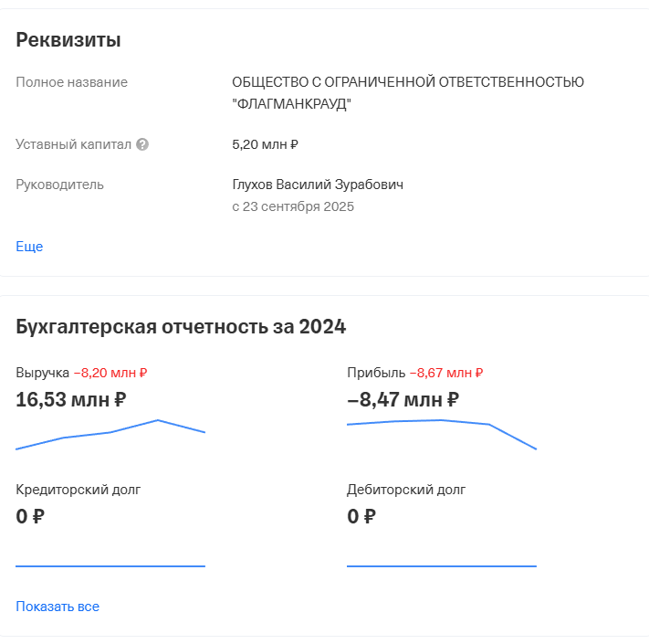The height and width of the screenshot is (644, 649).
Task: Click the Реквизиты section heading
Action: click(68, 40)
